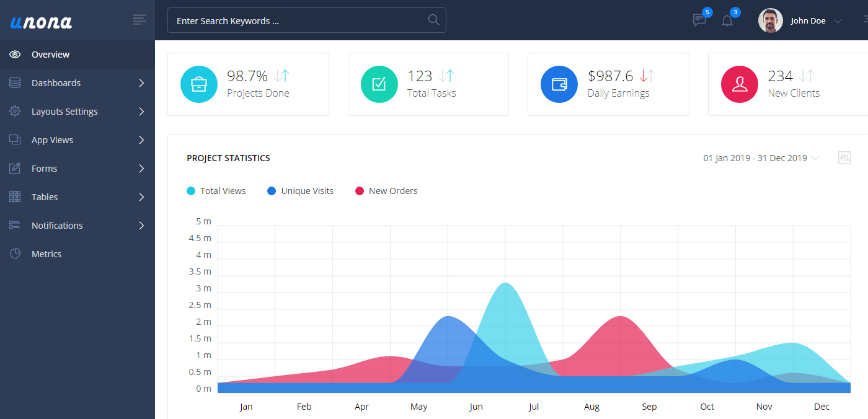
Task: Open the notifications bell icon
Action: pyautogui.click(x=727, y=20)
